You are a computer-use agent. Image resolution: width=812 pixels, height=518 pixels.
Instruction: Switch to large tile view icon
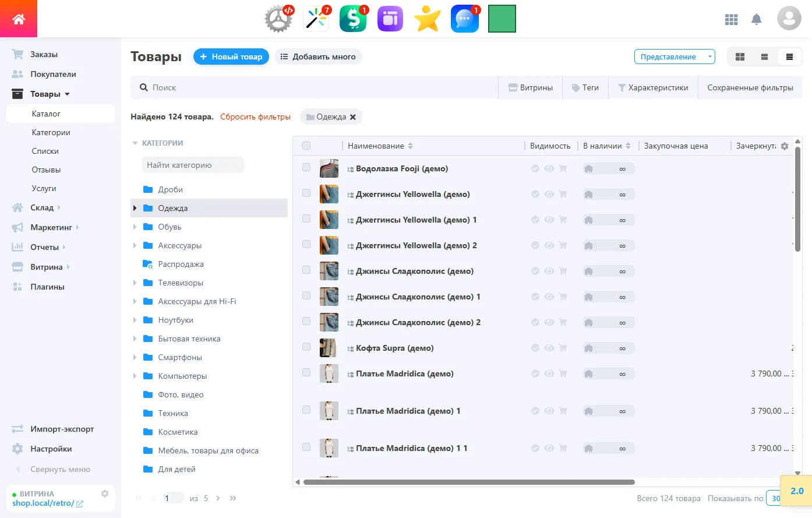click(740, 57)
